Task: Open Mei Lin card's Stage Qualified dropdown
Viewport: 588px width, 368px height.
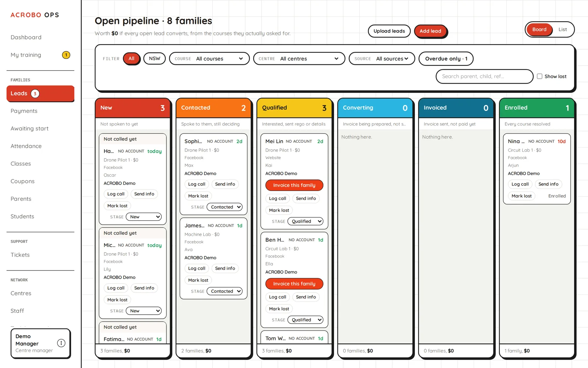Action: (305, 221)
